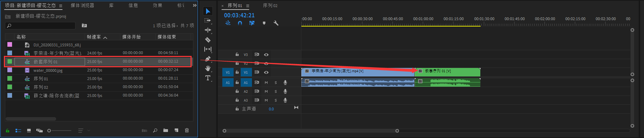This screenshot has height=138, width=644.
Task: Select 序列 02 item in project list
Action: tap(41, 87)
